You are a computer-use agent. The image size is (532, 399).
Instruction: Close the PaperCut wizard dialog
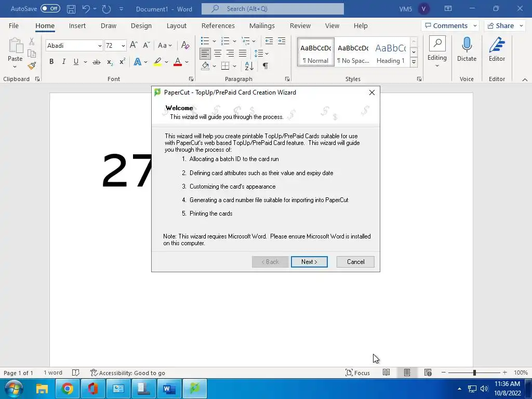point(372,92)
